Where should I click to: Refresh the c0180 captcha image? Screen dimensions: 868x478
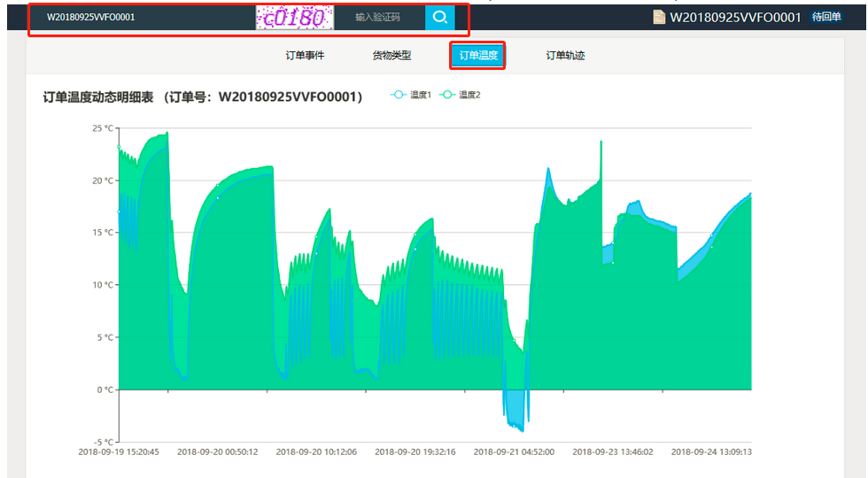pos(294,17)
